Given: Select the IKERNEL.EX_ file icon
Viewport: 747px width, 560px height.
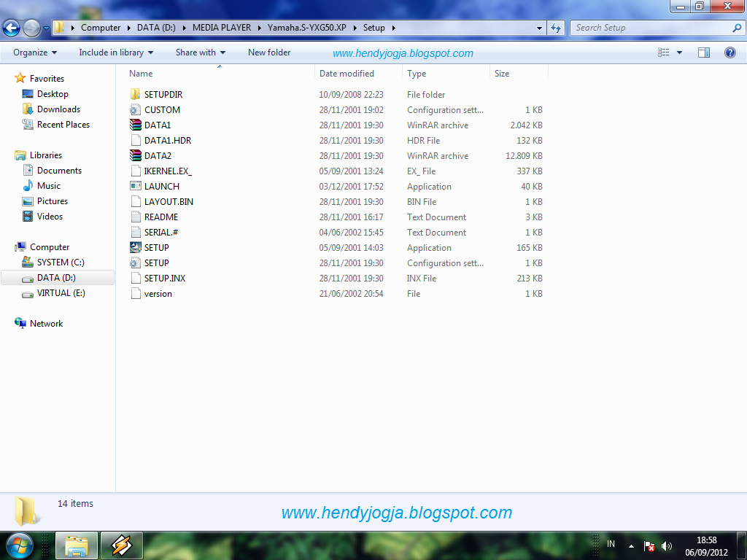Looking at the screenshot, I should tap(135, 171).
